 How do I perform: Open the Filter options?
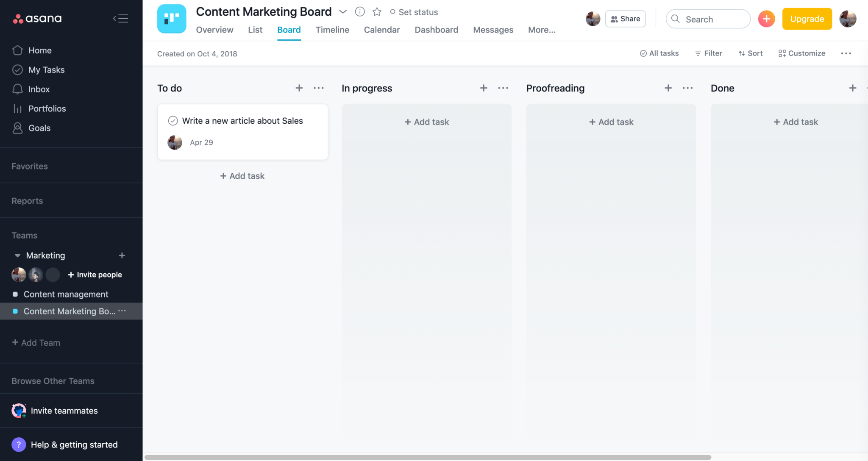coord(709,53)
